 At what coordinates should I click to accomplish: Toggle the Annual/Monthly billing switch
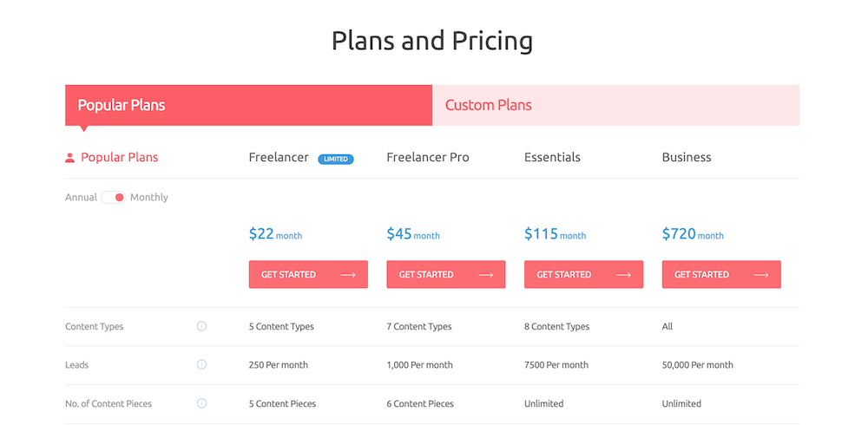[114, 198]
